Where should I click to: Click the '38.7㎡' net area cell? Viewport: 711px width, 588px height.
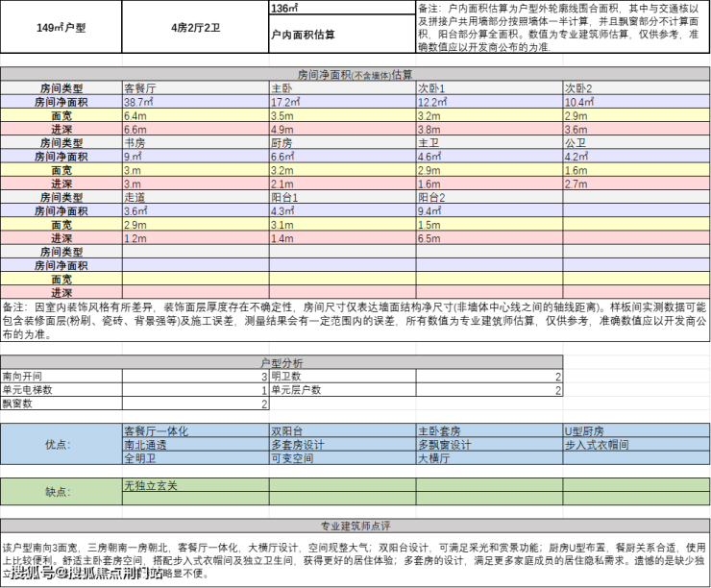coord(195,102)
